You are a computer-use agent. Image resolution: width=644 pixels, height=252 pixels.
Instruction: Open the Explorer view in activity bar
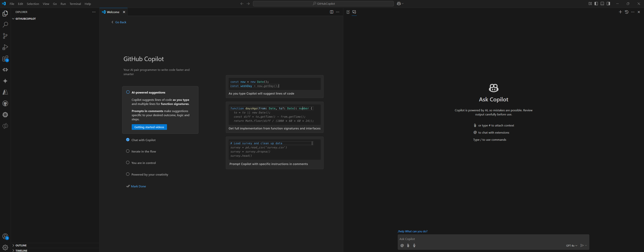5,13
